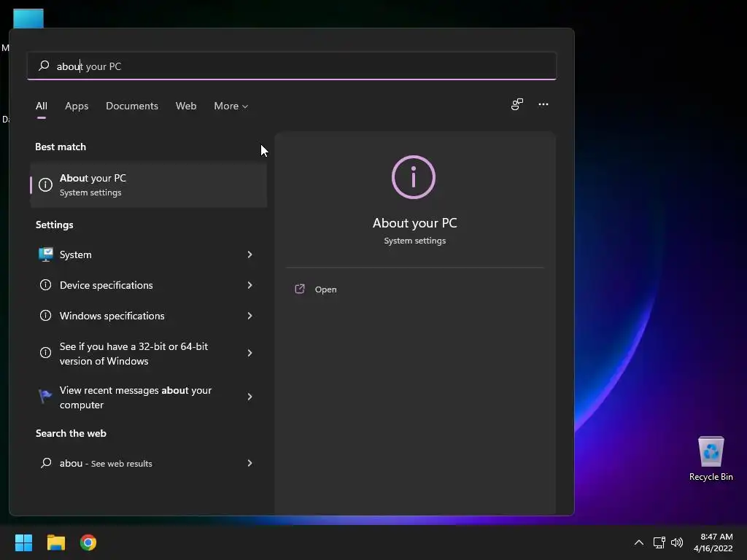
Task: Click the magnifier icon beside abou web result
Action: [x=46, y=463]
